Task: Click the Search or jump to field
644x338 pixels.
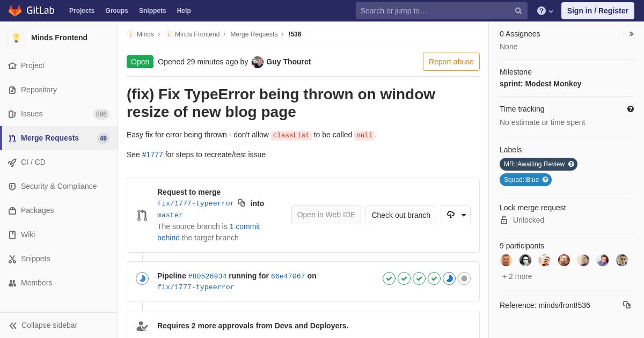Action: pos(441,11)
